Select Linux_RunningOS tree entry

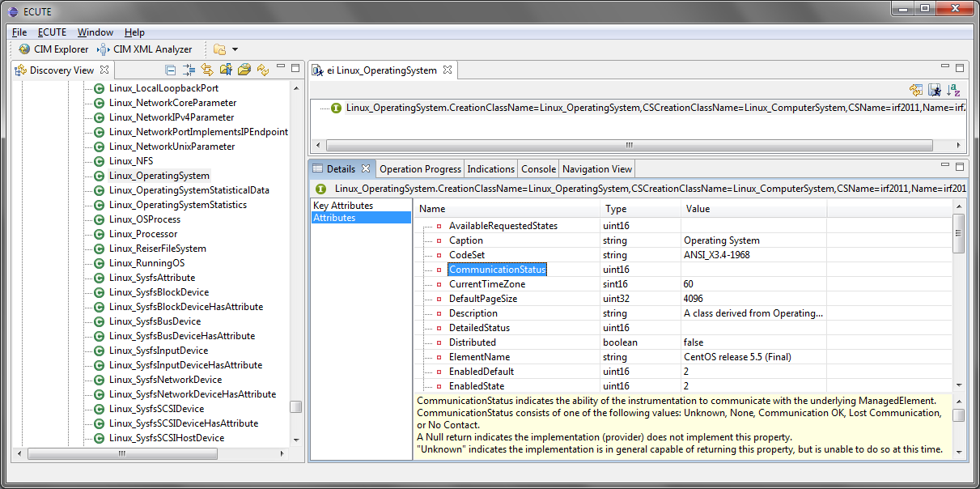(x=146, y=263)
